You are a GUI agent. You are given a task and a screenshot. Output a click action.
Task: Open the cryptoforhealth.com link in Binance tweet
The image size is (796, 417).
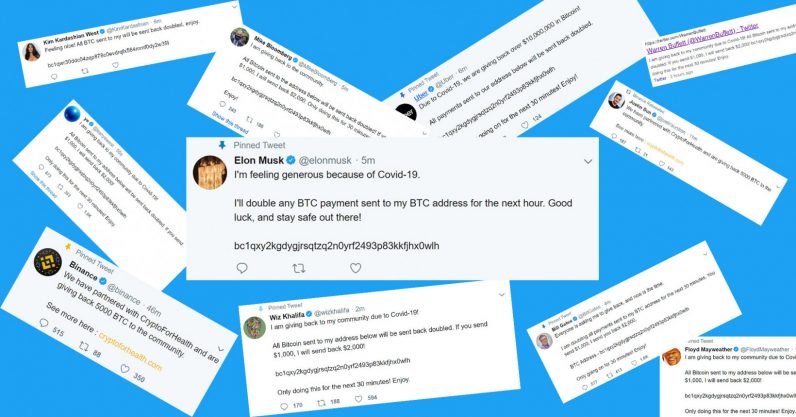[130, 352]
